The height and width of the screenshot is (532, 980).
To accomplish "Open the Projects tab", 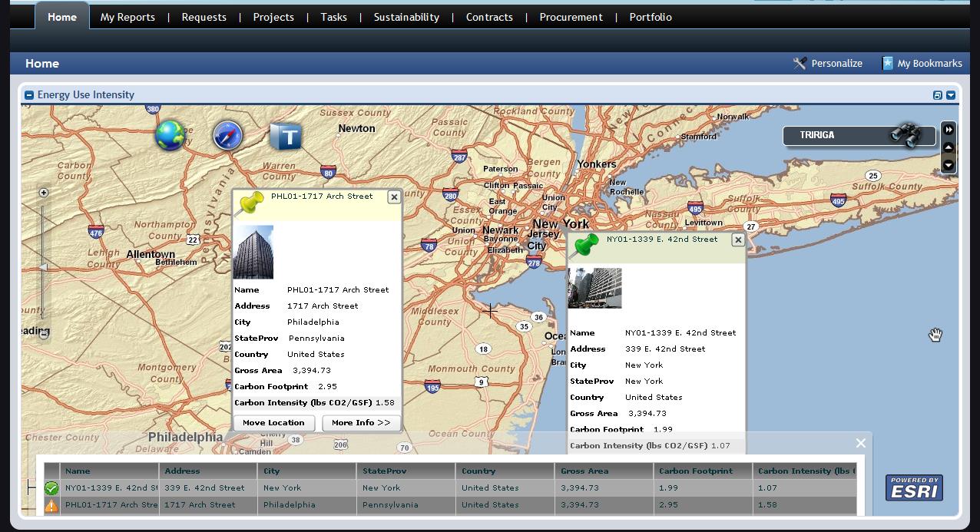I will [273, 17].
